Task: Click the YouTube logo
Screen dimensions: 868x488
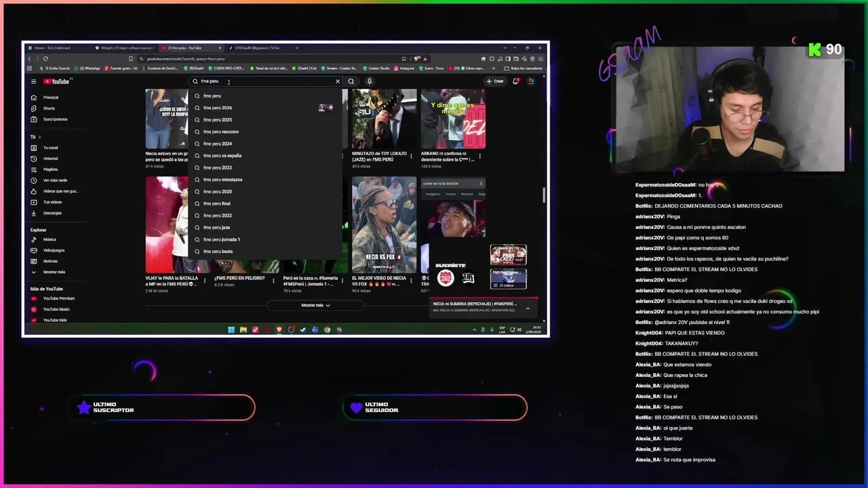Action: point(57,81)
